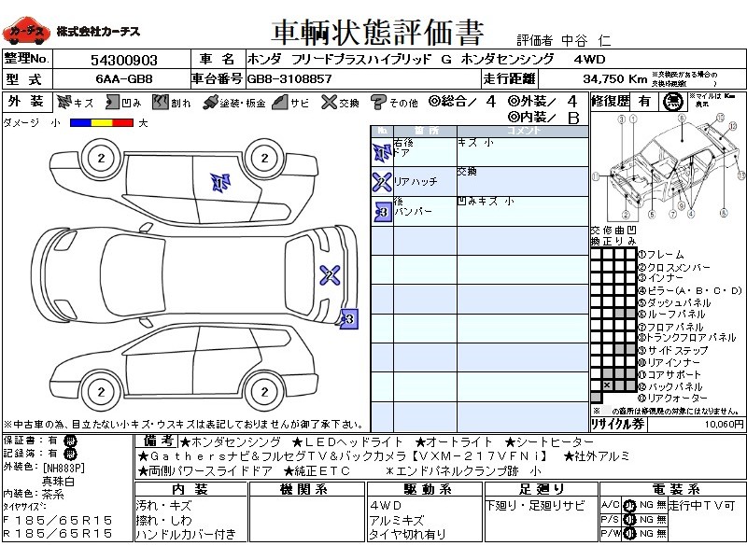Select the 塗装・板金 paint legend icon
The image size is (747, 560).
[x=210, y=103]
